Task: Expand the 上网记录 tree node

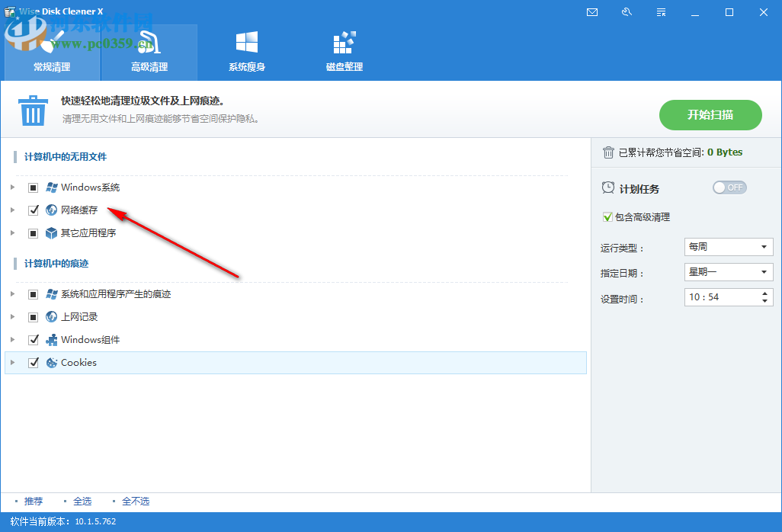Action: click(12, 316)
